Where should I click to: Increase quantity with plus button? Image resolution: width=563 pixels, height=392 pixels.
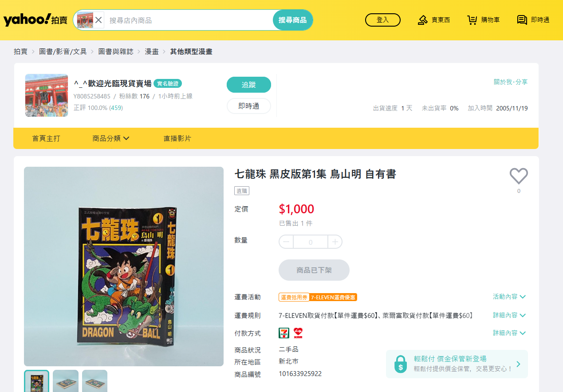click(335, 242)
